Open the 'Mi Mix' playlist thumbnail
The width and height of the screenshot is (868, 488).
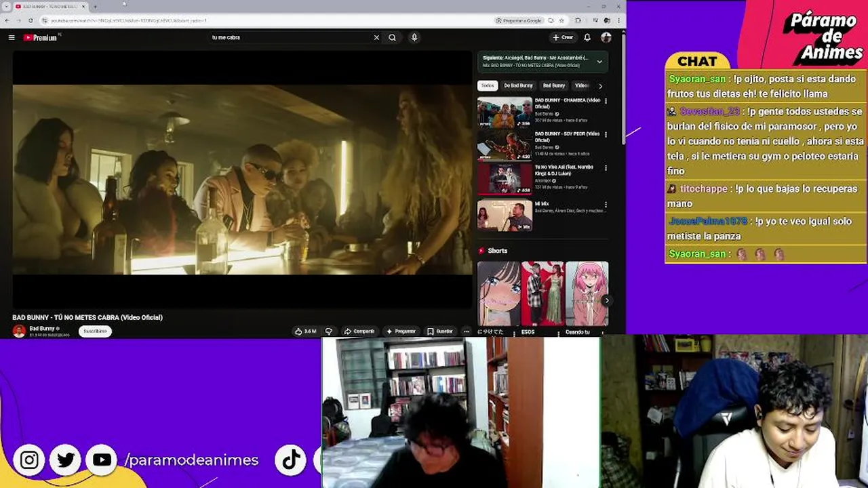click(x=505, y=215)
